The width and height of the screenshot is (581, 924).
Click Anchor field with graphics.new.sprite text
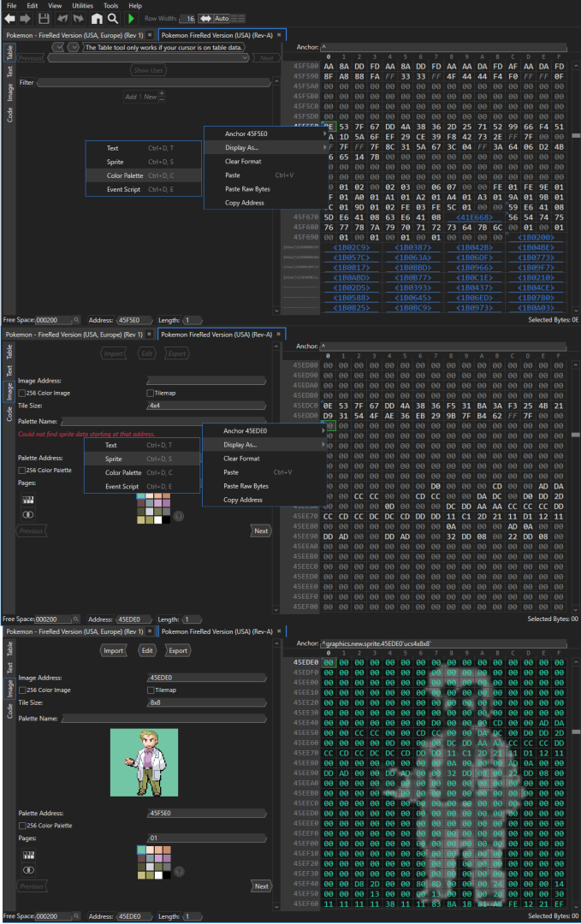click(443, 643)
